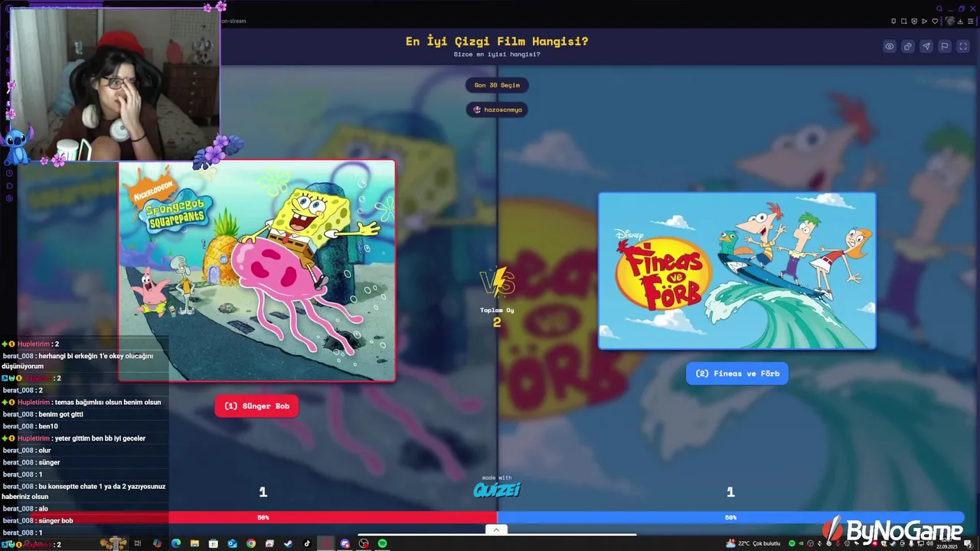
Task: Click the flag report icon
Action: coord(945,47)
